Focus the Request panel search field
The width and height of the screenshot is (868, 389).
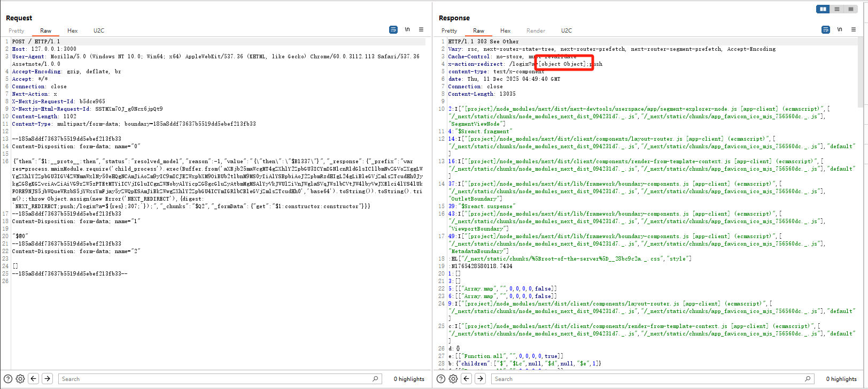pos(220,379)
